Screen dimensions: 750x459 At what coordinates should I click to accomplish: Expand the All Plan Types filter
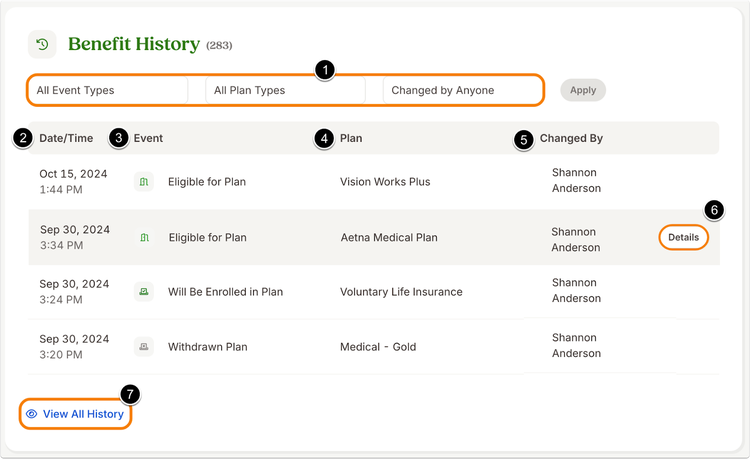(286, 90)
